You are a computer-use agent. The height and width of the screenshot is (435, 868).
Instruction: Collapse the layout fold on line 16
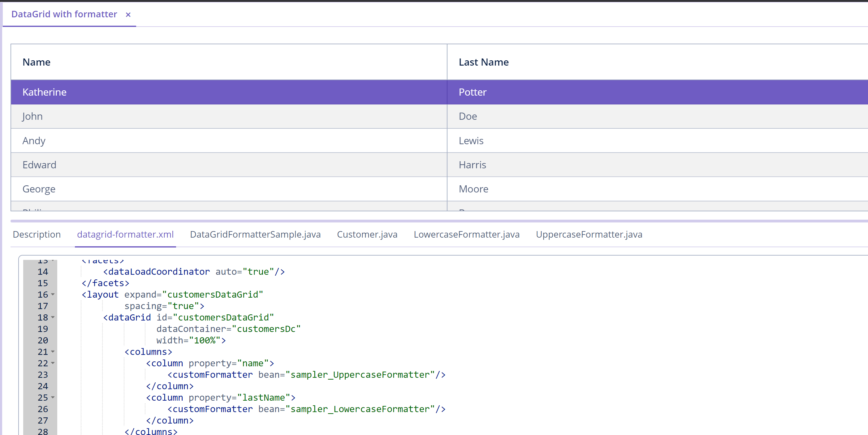point(53,295)
